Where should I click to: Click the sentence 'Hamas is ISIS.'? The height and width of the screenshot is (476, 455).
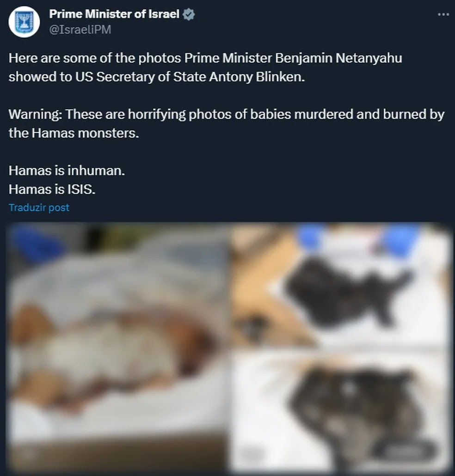52,189
